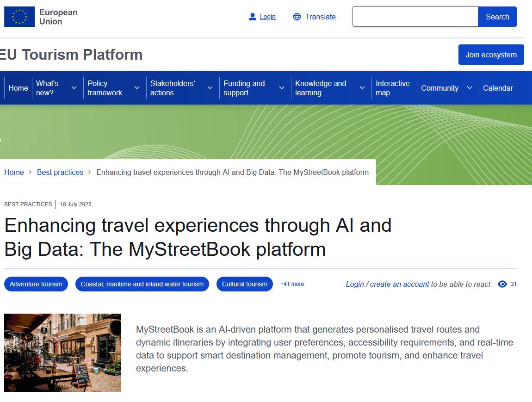The image size is (532, 402).
Task: Open the Translate option
Action: (x=320, y=17)
